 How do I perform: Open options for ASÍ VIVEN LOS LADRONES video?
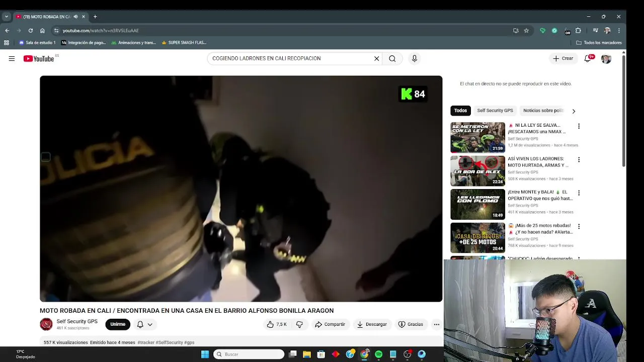pos(579,160)
